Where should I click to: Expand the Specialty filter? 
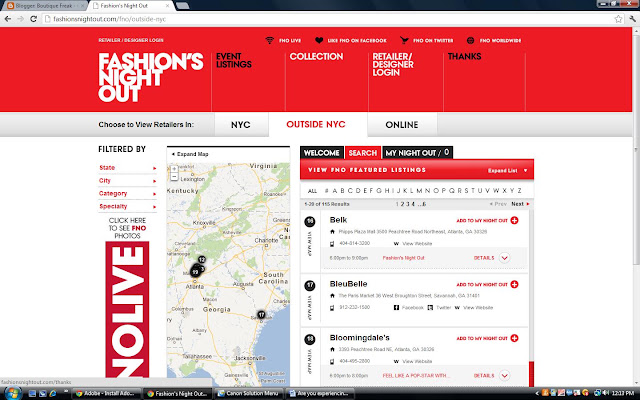point(127,207)
